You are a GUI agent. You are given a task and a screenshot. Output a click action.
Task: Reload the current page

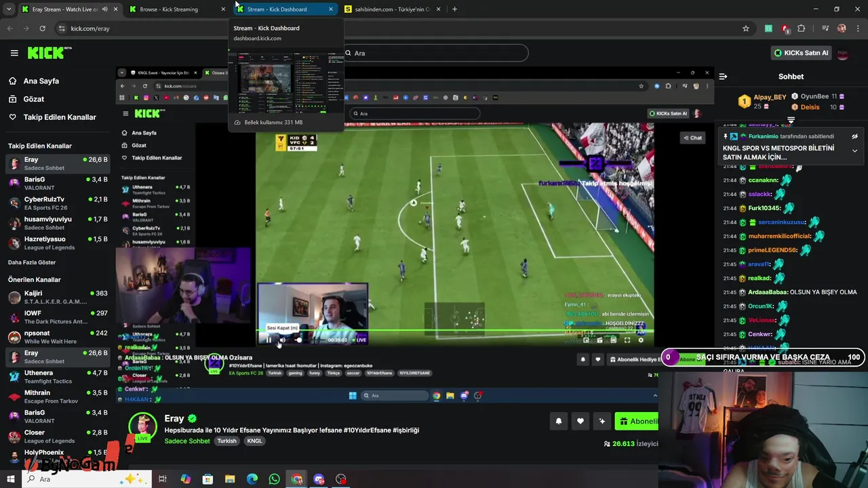pyautogui.click(x=42, y=28)
